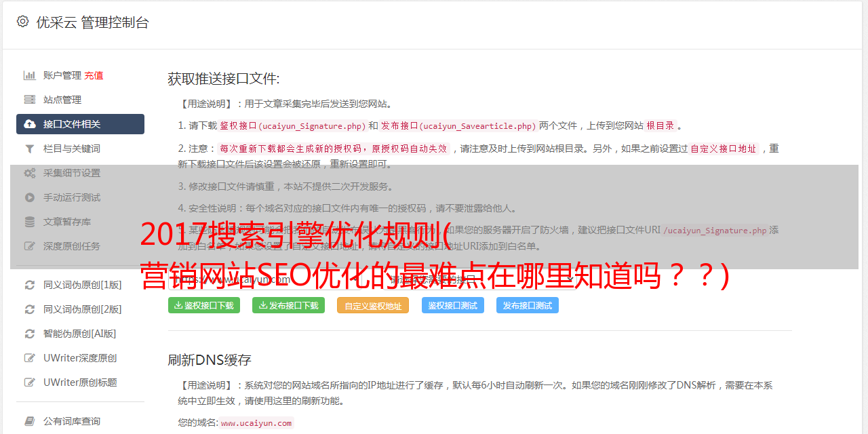Click the orange 自定义鉴权地址 button
Viewport: 868px width, 434px height.
[x=373, y=305]
